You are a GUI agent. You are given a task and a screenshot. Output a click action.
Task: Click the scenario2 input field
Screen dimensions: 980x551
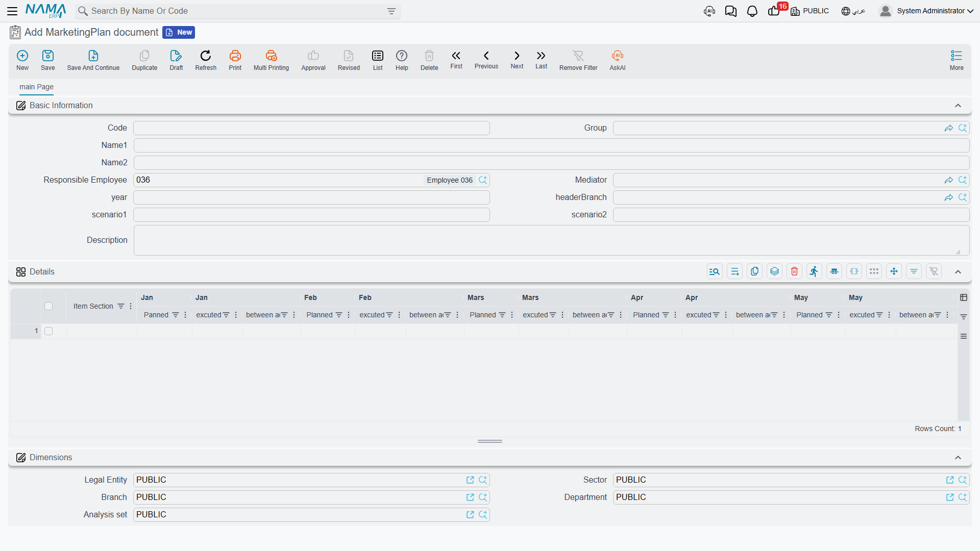[791, 215]
